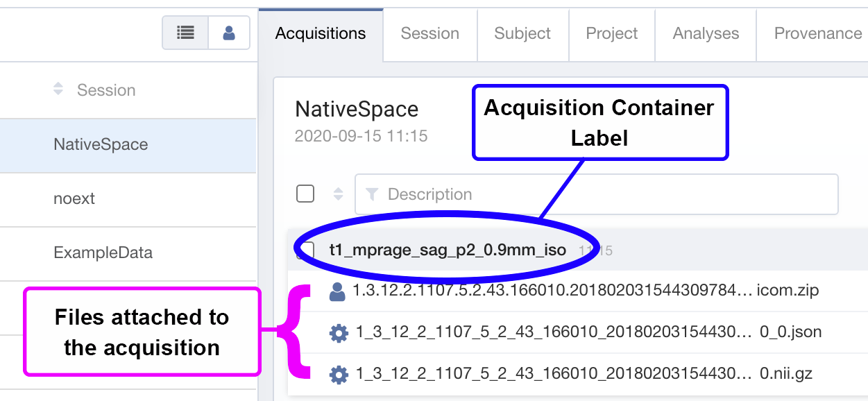Open the t1_mprage_sag_p2_0.9mm_iso acquisition
This screenshot has width=868, height=401.
[x=448, y=249]
